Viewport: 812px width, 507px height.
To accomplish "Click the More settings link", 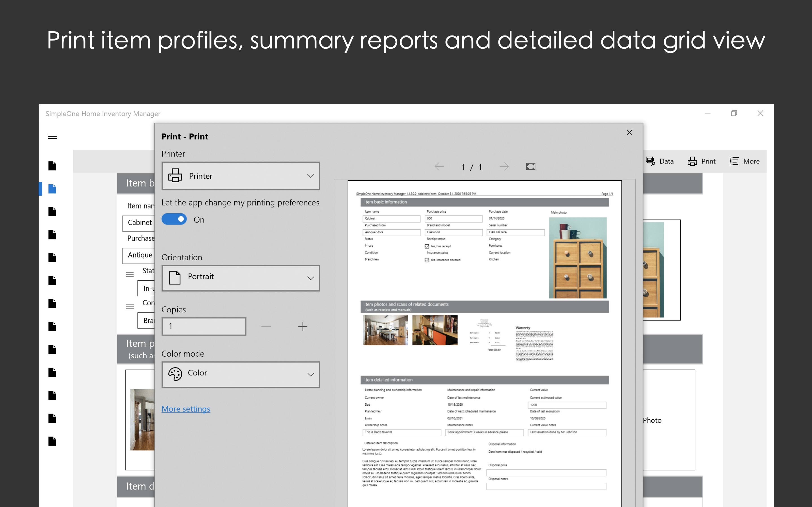I will 186,409.
